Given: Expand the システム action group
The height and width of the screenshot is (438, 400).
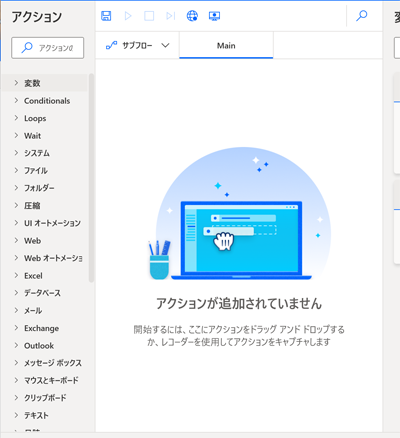Looking at the screenshot, I should pos(45,153).
